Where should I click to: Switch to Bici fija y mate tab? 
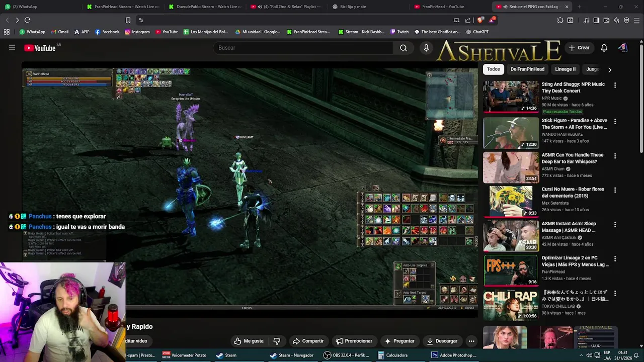click(x=370, y=7)
